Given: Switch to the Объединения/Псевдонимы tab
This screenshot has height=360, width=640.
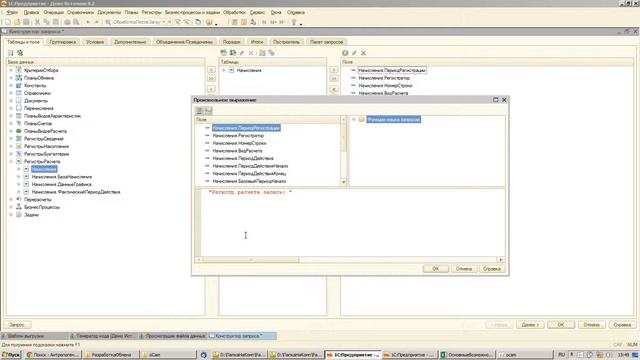Looking at the screenshot, I should coord(184,42).
